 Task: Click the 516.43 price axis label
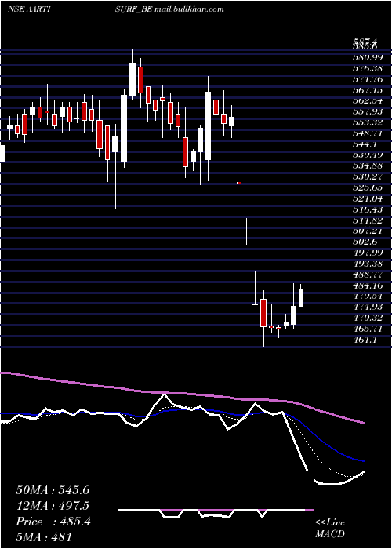point(368,210)
